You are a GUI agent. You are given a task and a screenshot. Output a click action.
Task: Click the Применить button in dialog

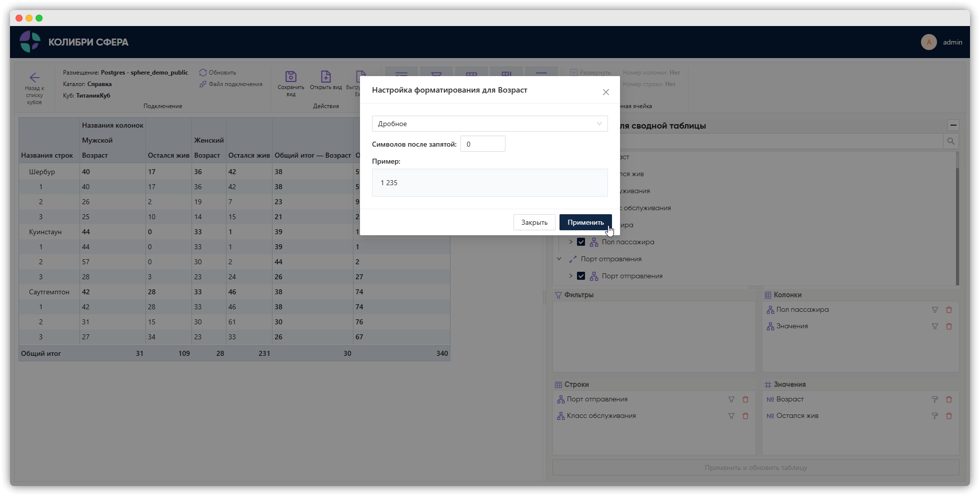click(x=585, y=222)
